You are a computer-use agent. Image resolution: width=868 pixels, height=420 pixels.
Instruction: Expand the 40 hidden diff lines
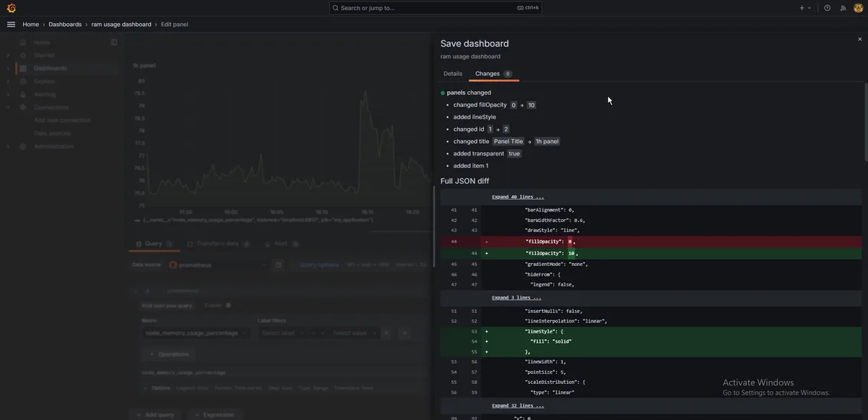518,197
